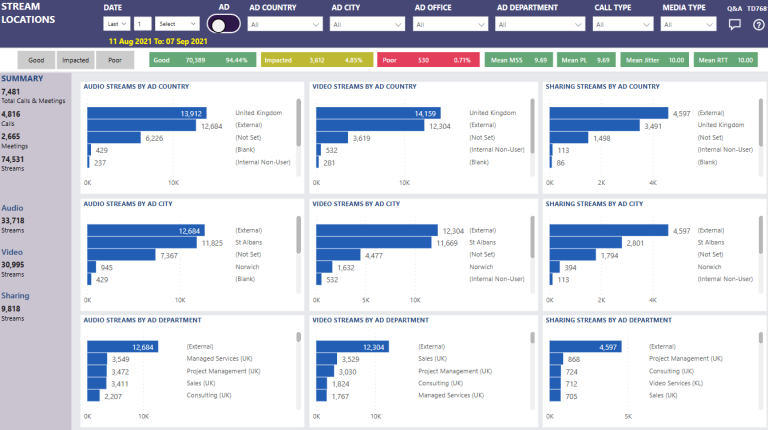The width and height of the screenshot is (768, 430).
Task: Open the Date 'Last' dropdown
Action: coord(117,24)
